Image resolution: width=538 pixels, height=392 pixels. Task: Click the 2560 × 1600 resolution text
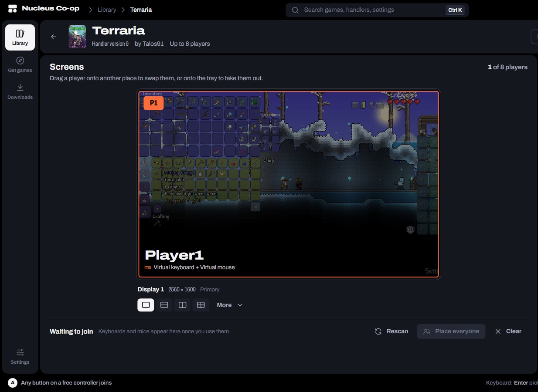tap(182, 289)
